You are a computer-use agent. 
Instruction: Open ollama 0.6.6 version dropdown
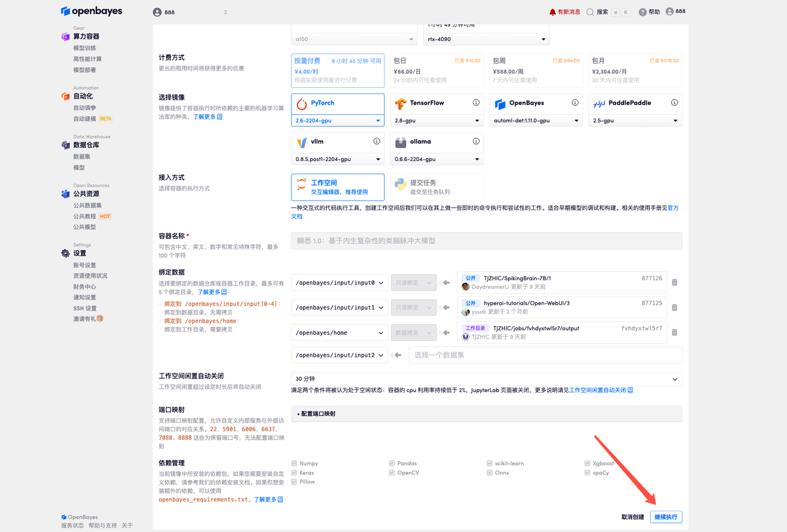coord(437,159)
